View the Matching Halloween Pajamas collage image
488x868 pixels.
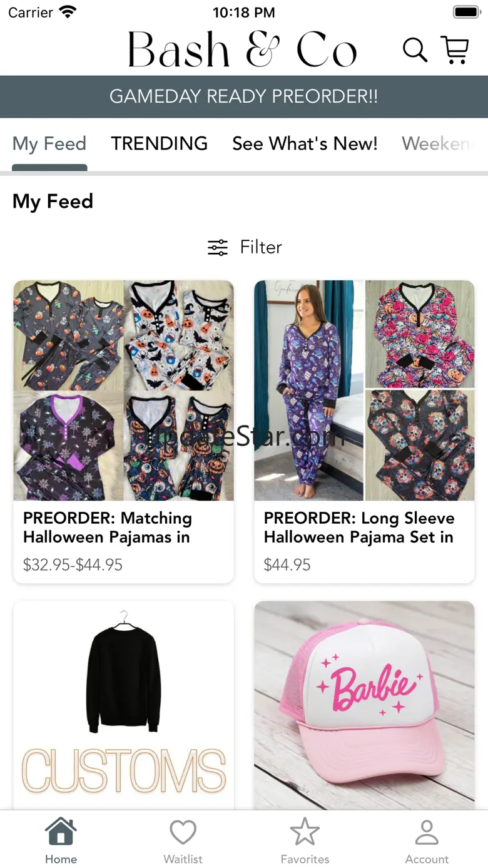[x=124, y=391]
